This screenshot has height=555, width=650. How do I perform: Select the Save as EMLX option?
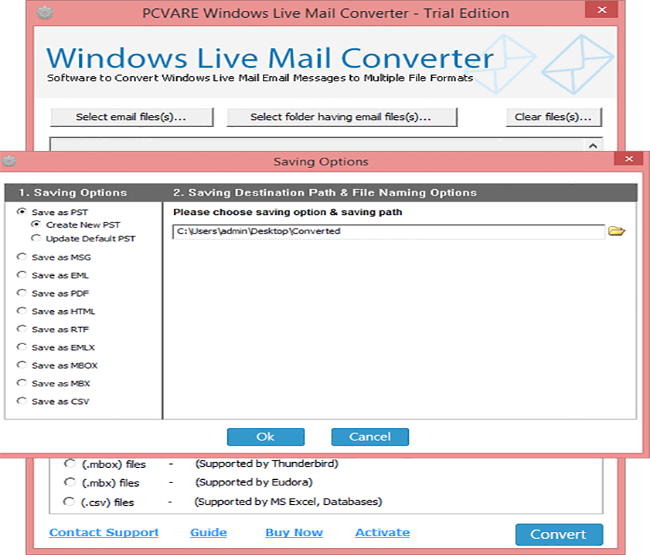(22, 347)
